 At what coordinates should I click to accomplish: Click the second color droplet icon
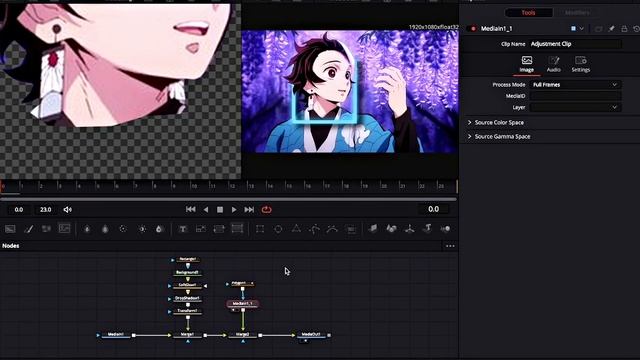[x=105, y=229]
